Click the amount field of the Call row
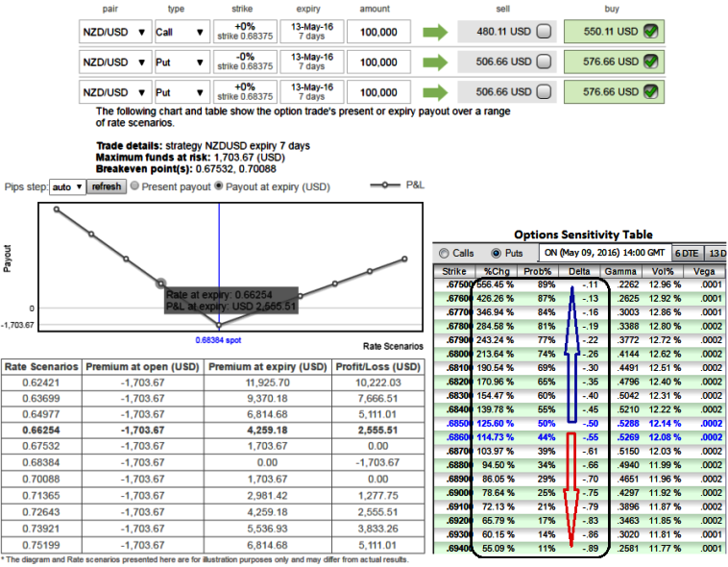Screen dimensions: 728x567 click(378, 32)
